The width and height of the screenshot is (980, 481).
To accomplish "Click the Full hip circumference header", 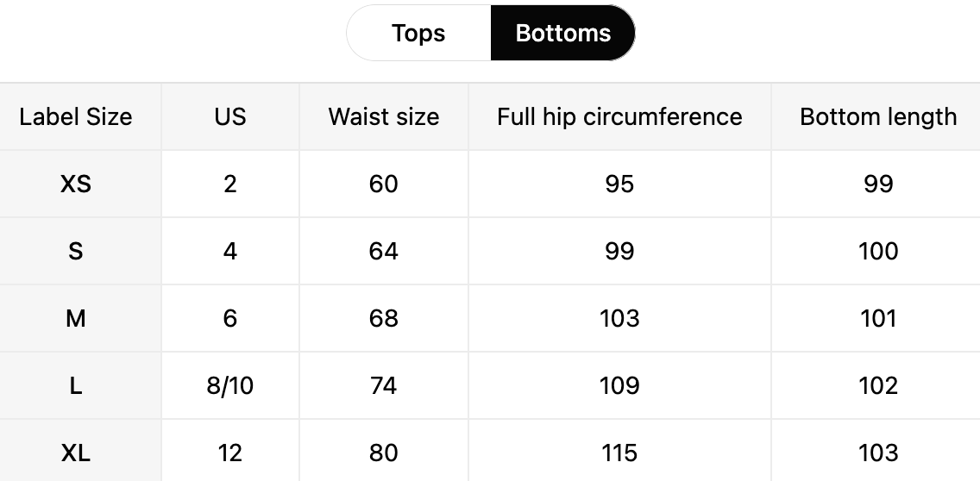I will click(619, 117).
